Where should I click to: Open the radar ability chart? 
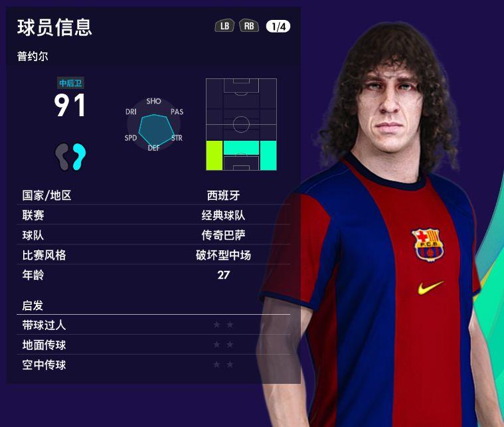153,125
